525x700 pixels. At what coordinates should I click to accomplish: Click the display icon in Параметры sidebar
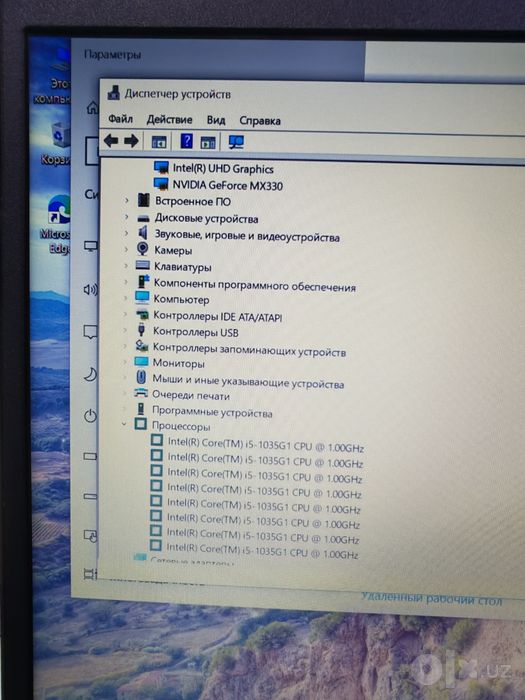(91, 246)
